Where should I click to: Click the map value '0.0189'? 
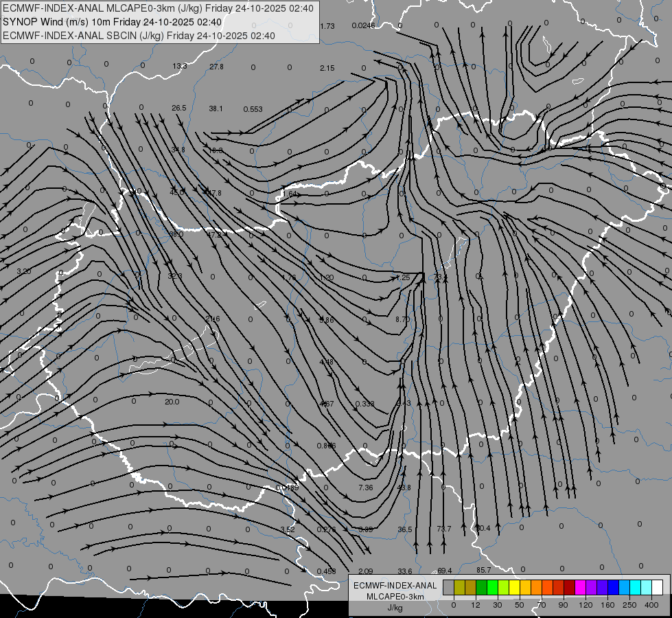[x=287, y=488]
